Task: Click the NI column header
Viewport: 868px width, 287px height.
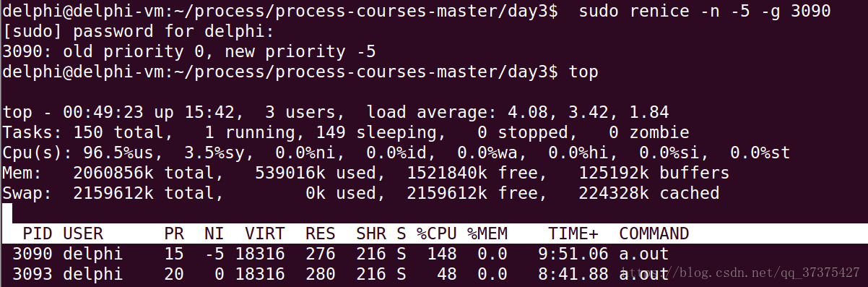Action: click(214, 234)
